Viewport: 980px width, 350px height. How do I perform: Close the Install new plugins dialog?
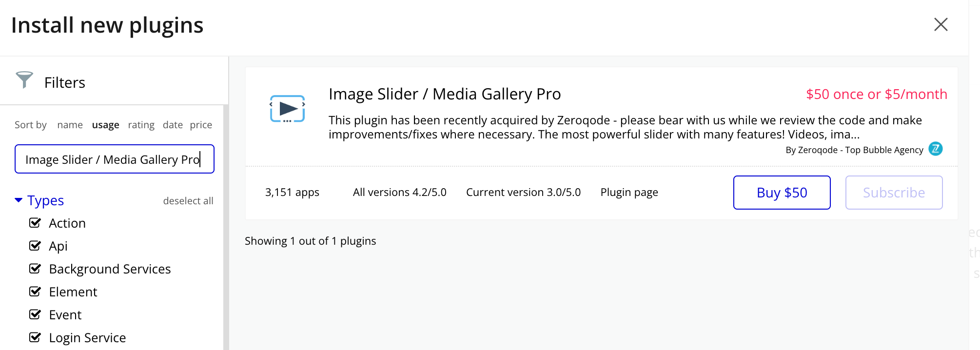click(941, 24)
